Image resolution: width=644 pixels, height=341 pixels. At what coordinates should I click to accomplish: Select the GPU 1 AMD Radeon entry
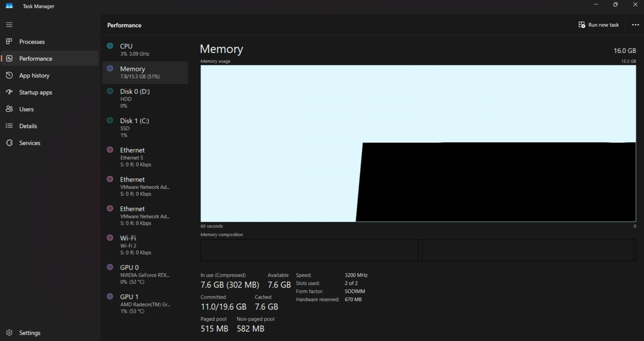[145, 303]
